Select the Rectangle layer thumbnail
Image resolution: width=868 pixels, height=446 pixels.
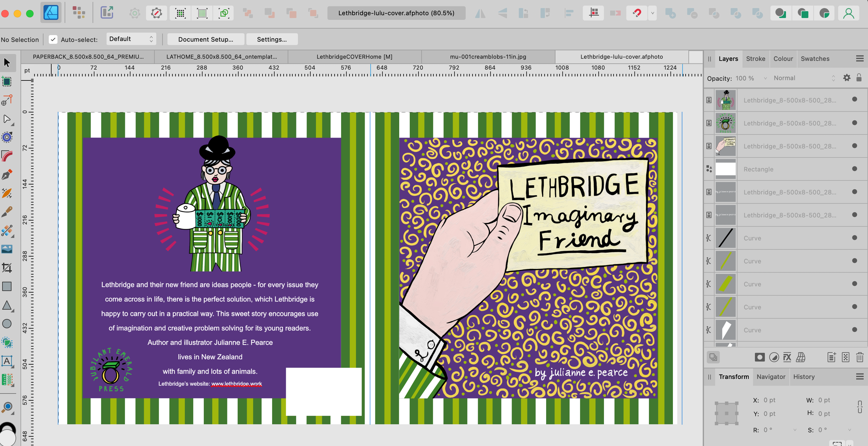coord(725,169)
